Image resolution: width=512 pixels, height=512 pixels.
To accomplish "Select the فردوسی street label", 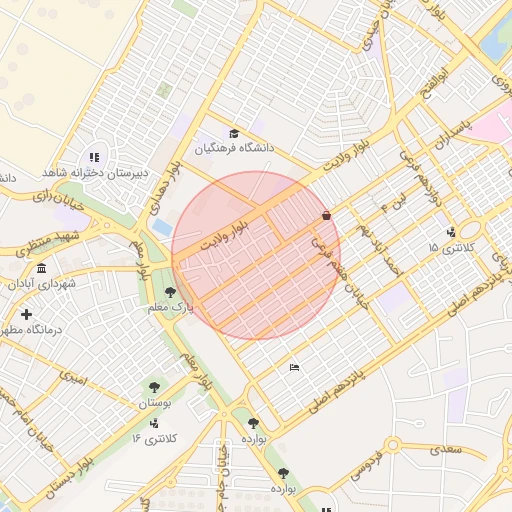I will coord(366,465).
